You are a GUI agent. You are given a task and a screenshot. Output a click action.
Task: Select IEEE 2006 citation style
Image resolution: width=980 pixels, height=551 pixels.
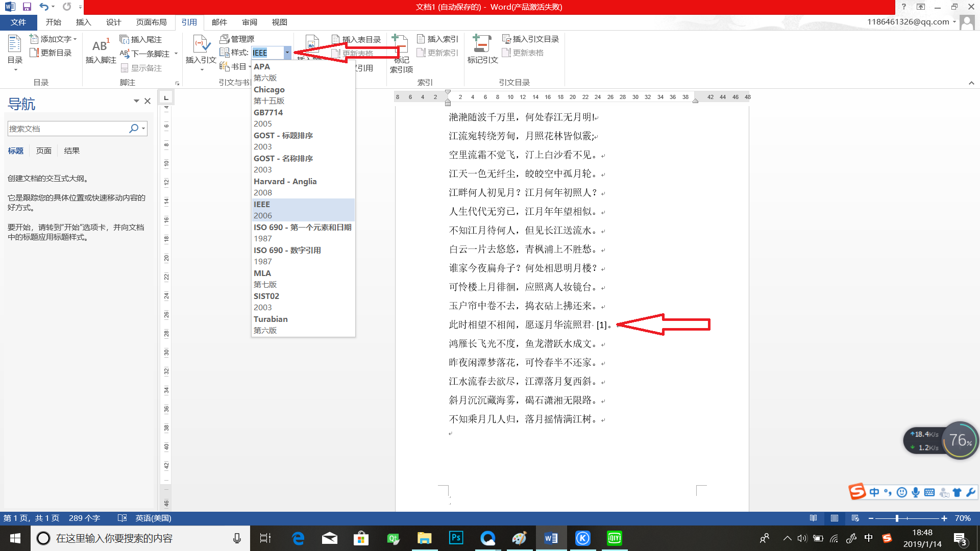point(303,210)
